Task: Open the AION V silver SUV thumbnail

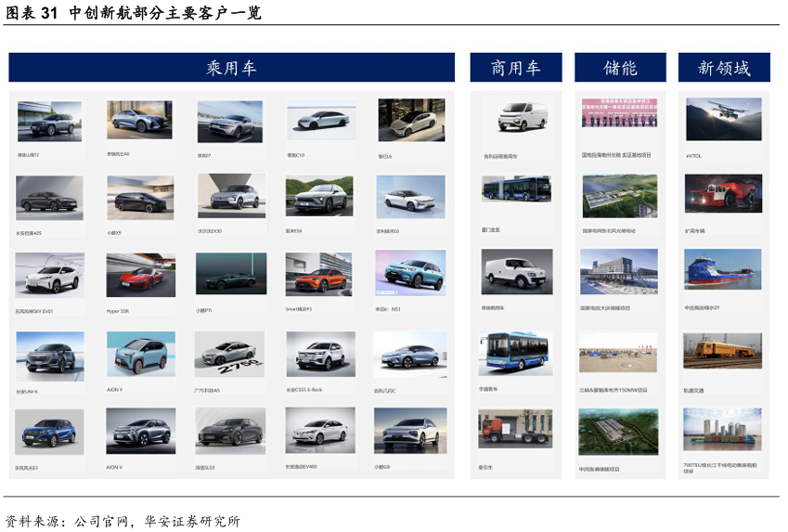Action: click(x=141, y=431)
